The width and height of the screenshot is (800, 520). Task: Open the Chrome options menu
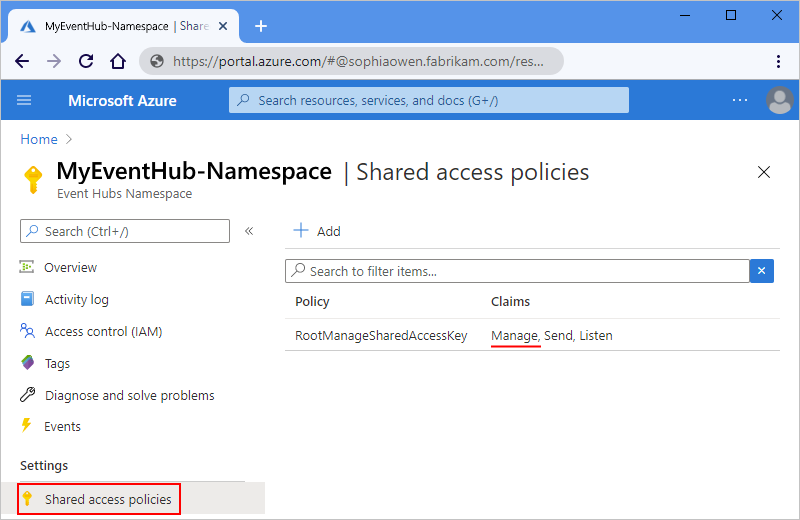778,61
